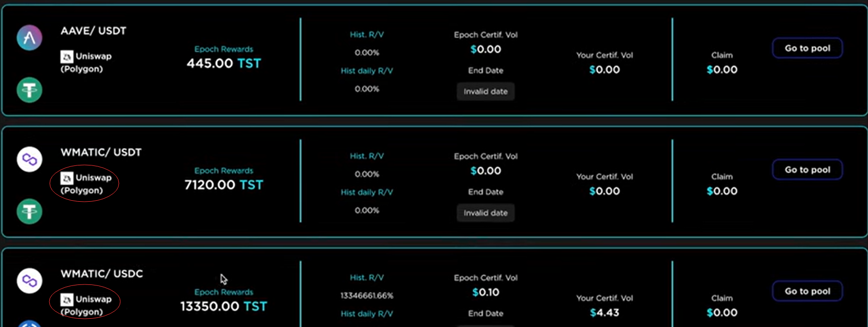Click the AAVE token icon

click(29, 38)
